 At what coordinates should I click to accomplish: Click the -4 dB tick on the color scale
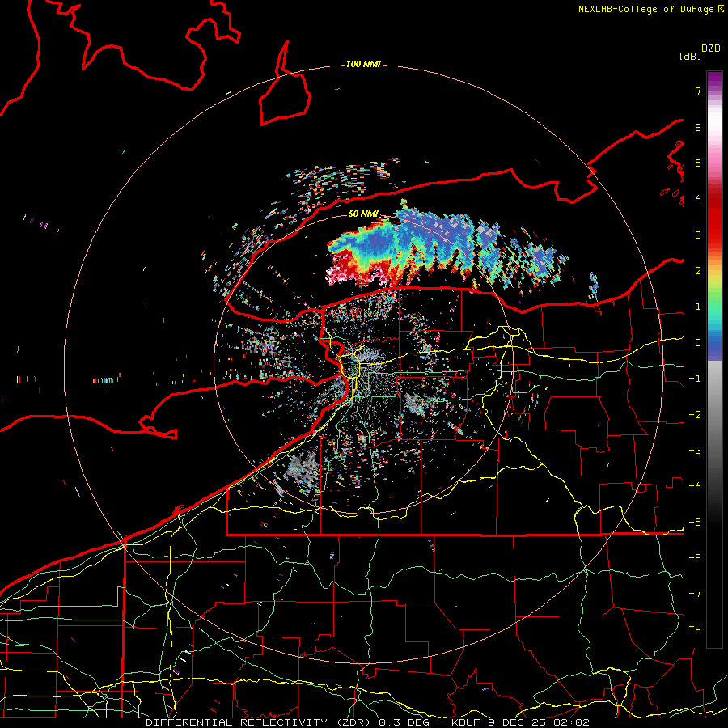click(x=695, y=486)
